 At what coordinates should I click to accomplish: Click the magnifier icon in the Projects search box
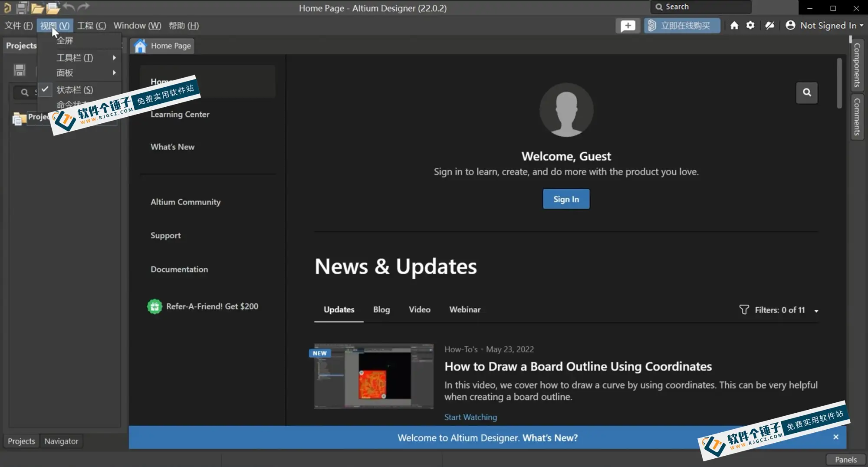point(25,92)
